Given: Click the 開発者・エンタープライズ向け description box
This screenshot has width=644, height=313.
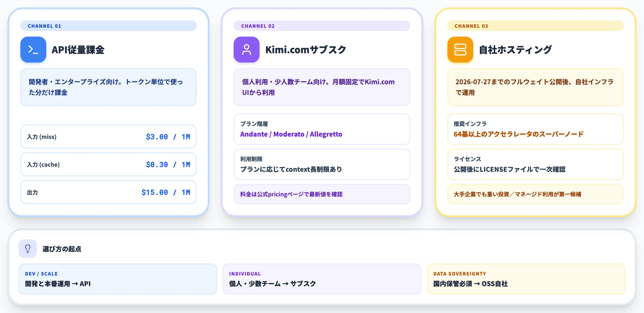Looking at the screenshot, I should [108, 87].
